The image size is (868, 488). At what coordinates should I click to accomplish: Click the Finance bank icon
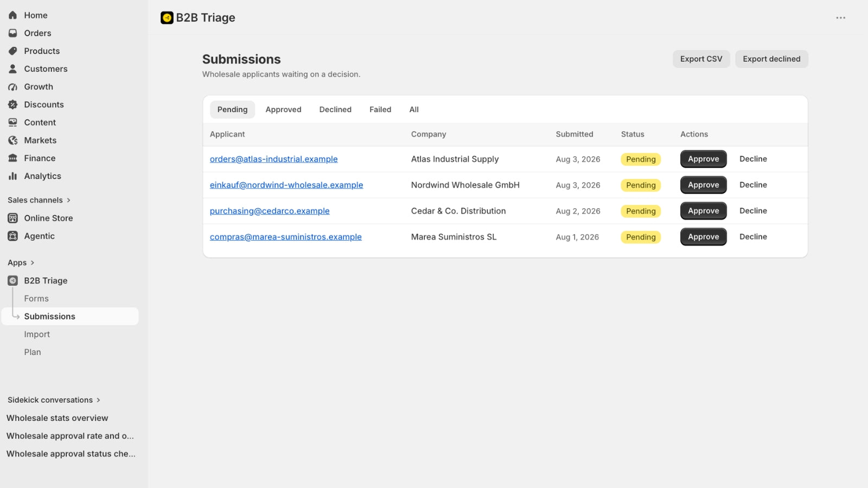(12, 158)
